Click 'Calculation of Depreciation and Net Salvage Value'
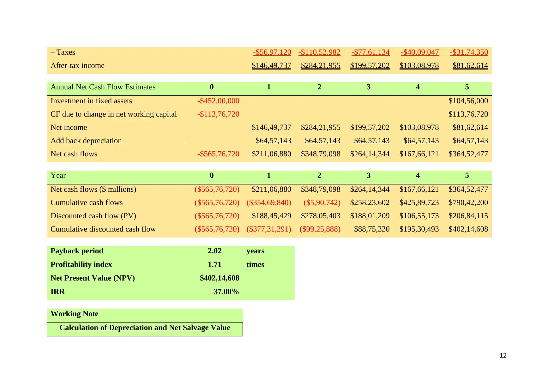554x392 pixels. [145, 328]
